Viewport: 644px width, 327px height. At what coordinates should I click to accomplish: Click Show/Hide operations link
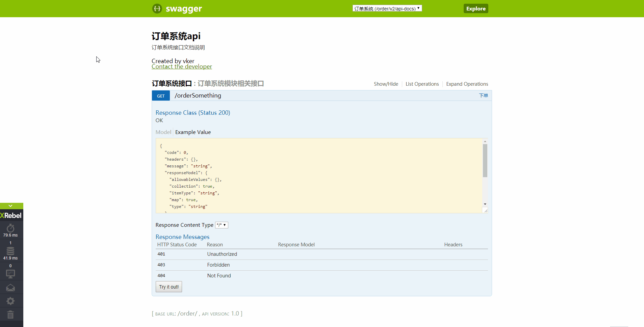click(x=386, y=84)
